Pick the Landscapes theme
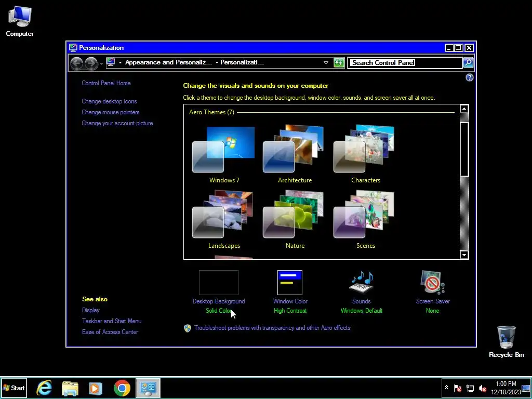This screenshot has width=532, height=399. (x=223, y=220)
